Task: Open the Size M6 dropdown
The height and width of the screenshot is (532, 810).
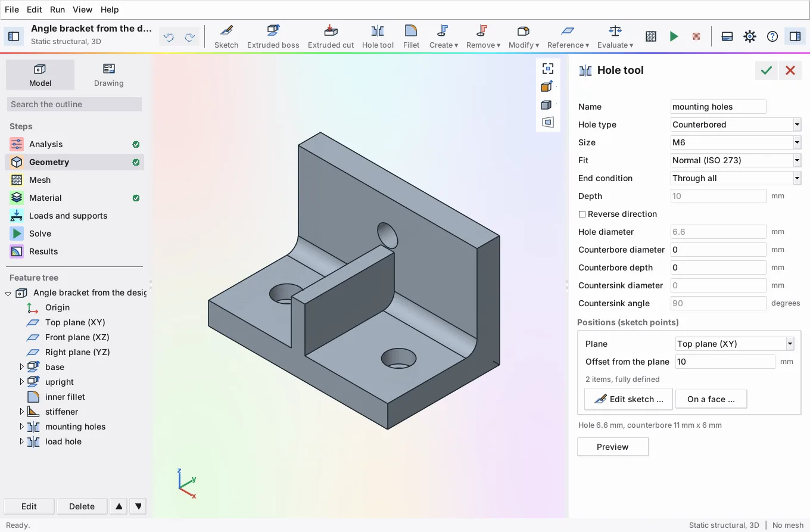Action: click(736, 142)
